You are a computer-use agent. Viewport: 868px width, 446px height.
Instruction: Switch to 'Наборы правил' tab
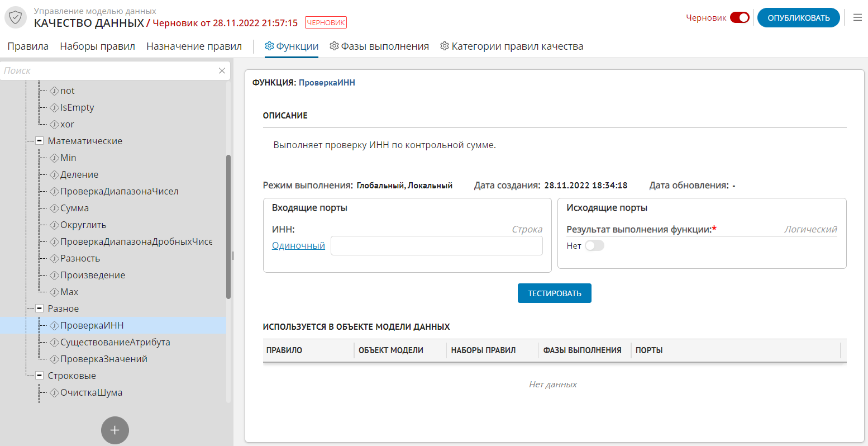pyautogui.click(x=98, y=46)
